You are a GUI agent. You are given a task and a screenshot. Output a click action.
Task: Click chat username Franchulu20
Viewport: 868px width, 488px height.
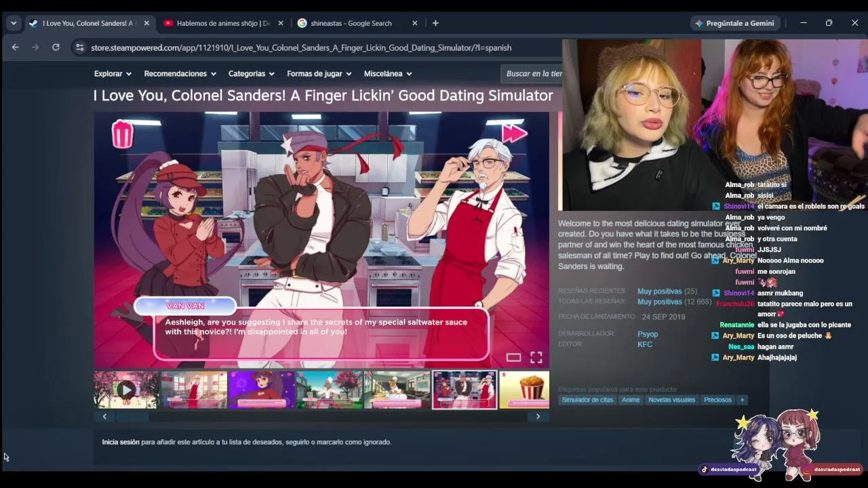click(735, 304)
